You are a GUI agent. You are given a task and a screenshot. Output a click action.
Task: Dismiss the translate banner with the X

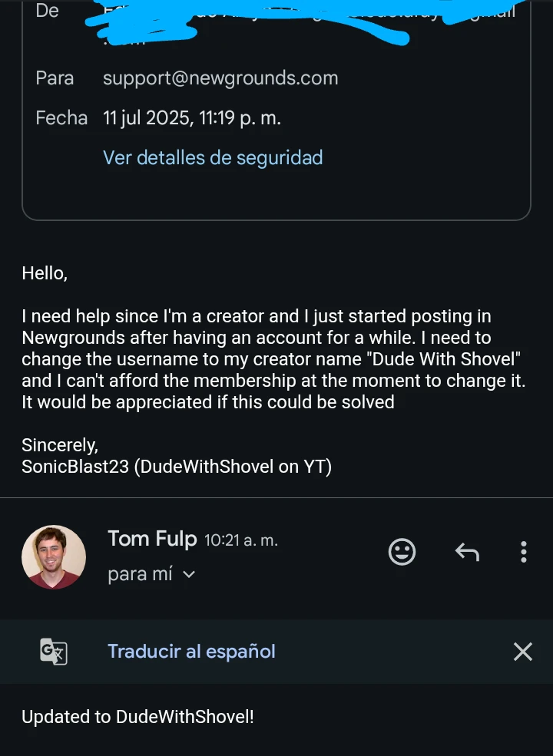pyautogui.click(x=522, y=652)
